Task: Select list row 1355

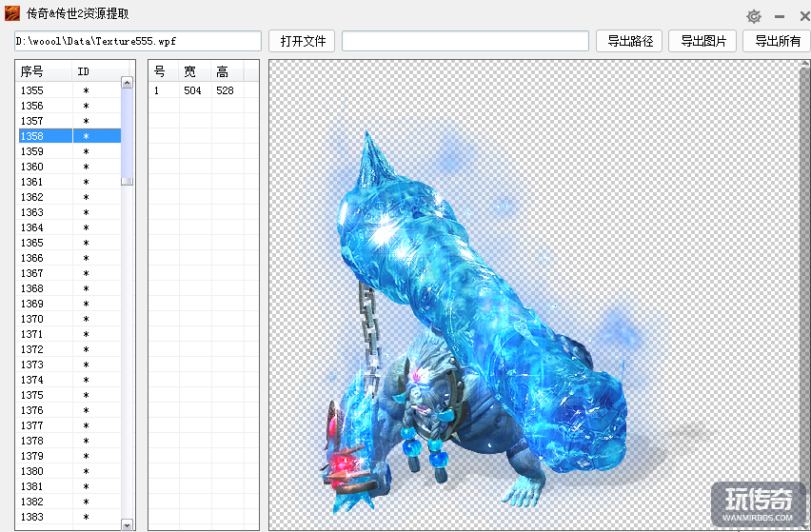Action: (69, 90)
